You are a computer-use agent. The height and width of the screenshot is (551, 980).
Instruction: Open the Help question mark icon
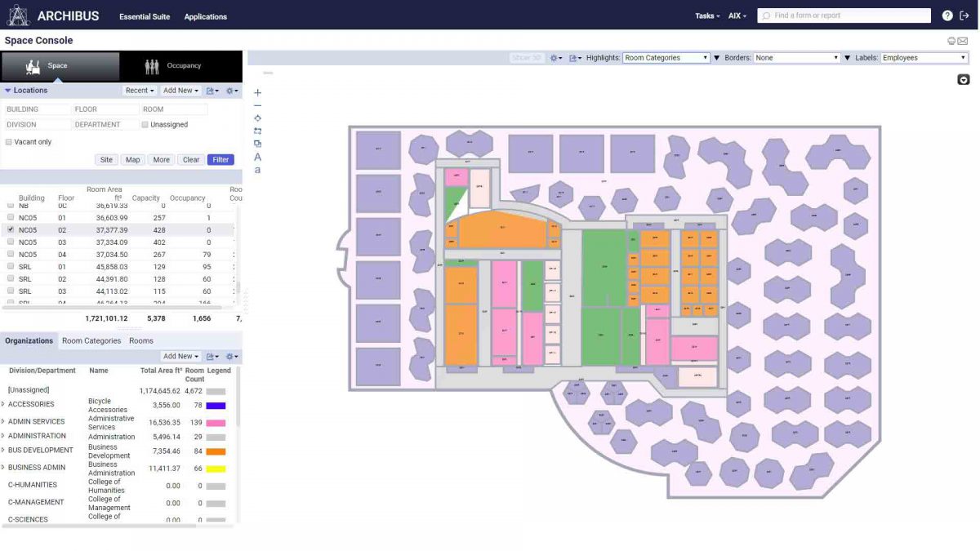coord(947,16)
